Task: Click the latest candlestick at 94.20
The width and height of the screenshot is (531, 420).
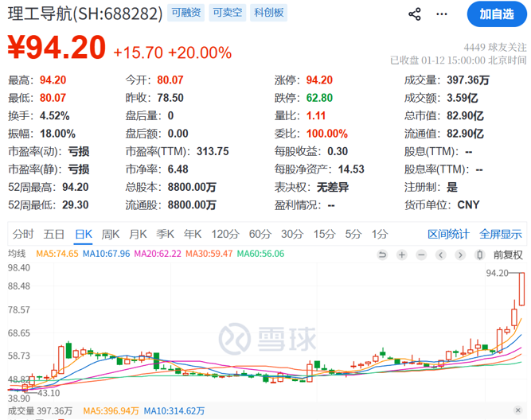Action: (522, 289)
